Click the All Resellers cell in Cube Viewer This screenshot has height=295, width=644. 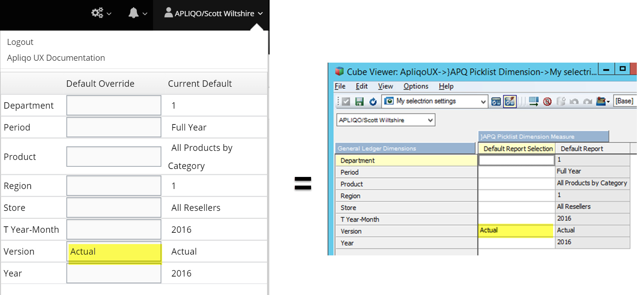click(593, 207)
